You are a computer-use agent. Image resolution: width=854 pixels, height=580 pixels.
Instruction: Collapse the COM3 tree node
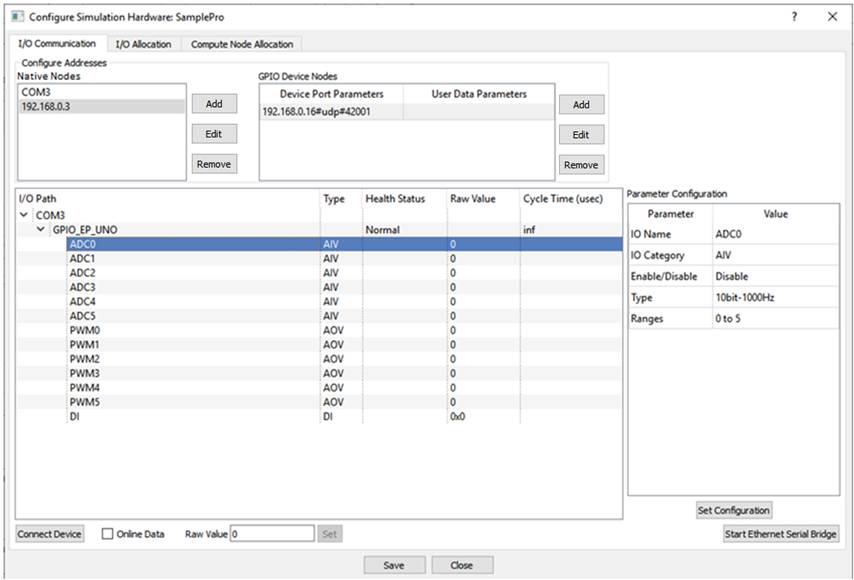[24, 215]
